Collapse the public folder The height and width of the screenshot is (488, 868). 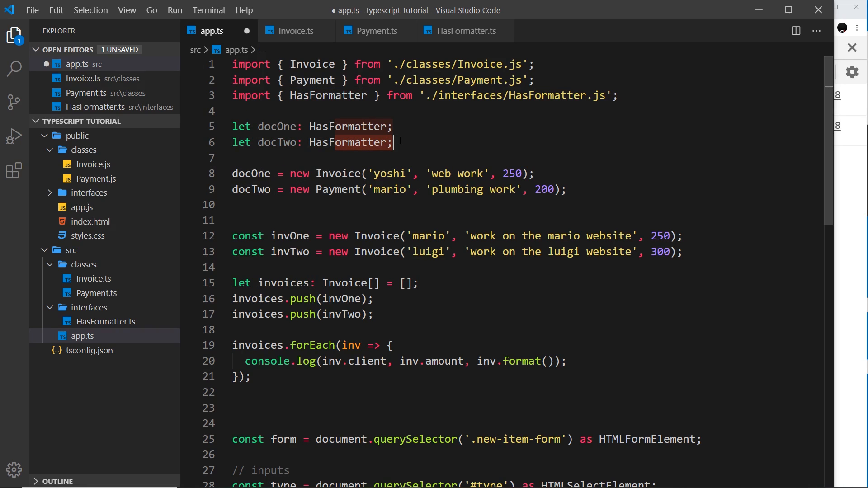coord(44,136)
